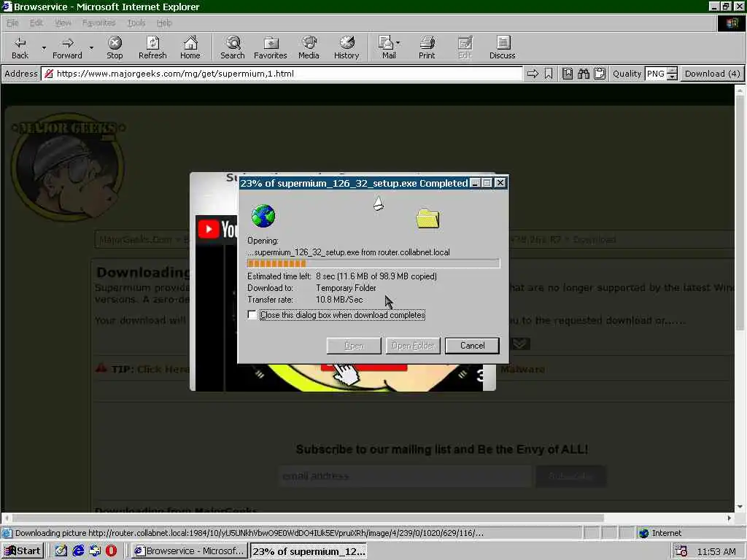Open the Favorites menu
The image size is (747, 560).
pos(98,23)
